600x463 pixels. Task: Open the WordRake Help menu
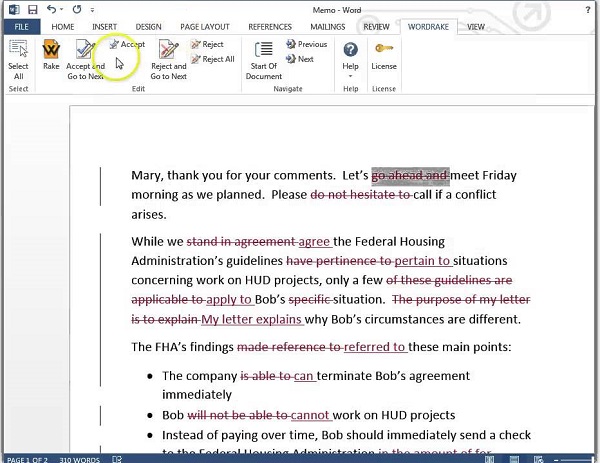(x=350, y=59)
